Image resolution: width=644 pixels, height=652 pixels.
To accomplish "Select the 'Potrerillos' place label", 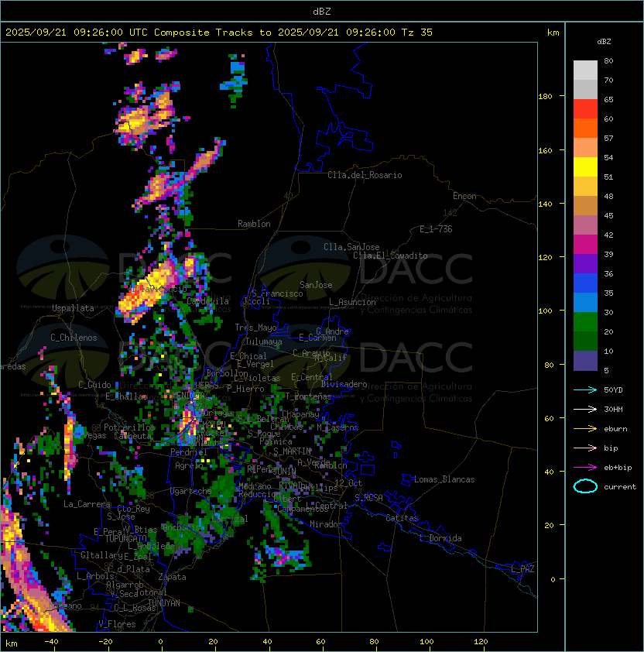I will (129, 427).
